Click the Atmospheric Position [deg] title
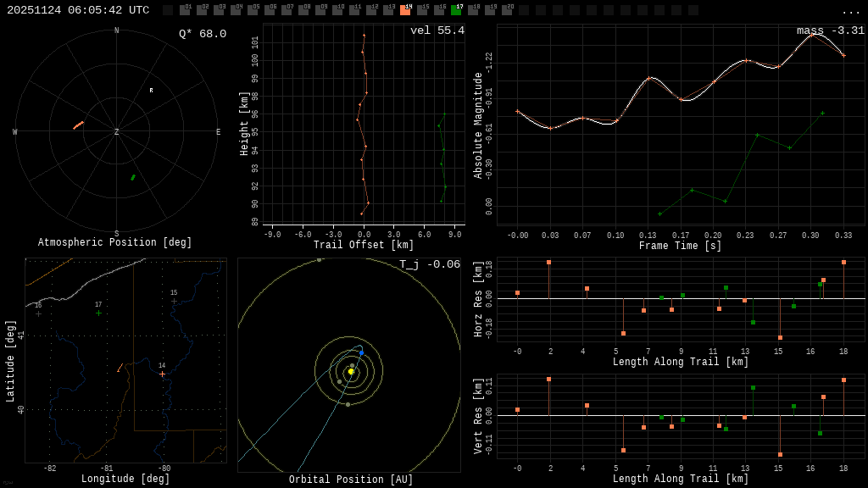The width and height of the screenshot is (868, 488). click(x=114, y=242)
